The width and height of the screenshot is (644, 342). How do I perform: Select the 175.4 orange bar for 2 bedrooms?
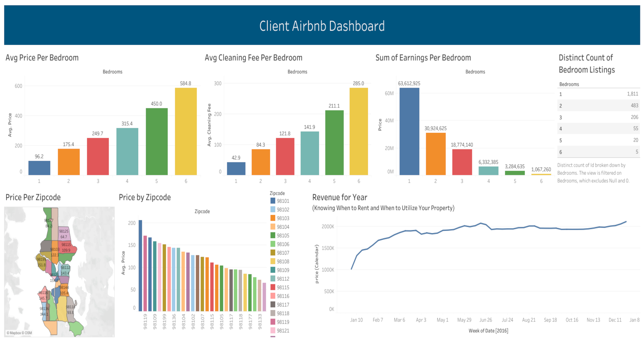tap(69, 162)
